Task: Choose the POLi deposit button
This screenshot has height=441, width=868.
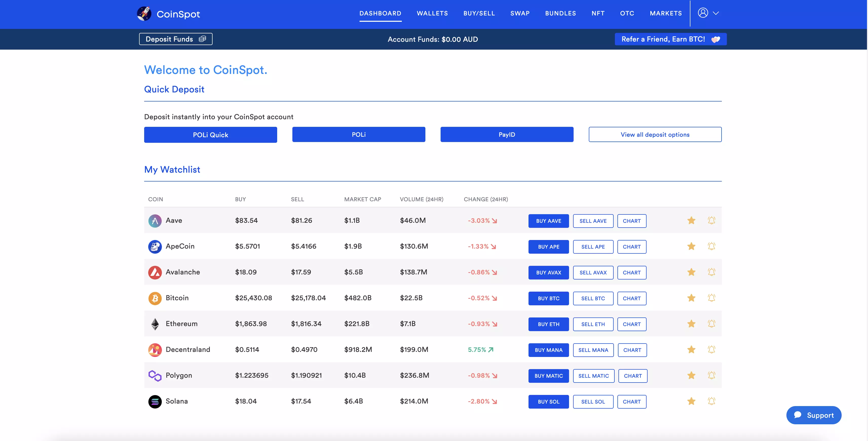Action: click(358, 135)
